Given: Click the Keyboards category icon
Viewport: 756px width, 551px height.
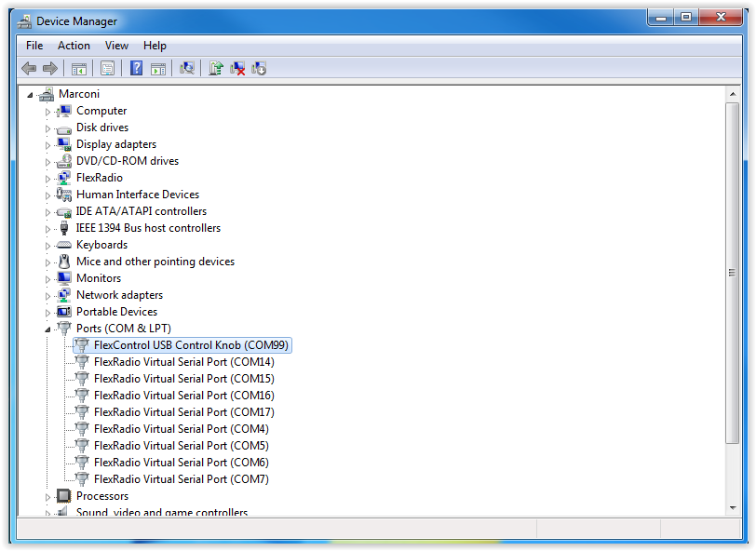Looking at the screenshot, I should (x=63, y=245).
